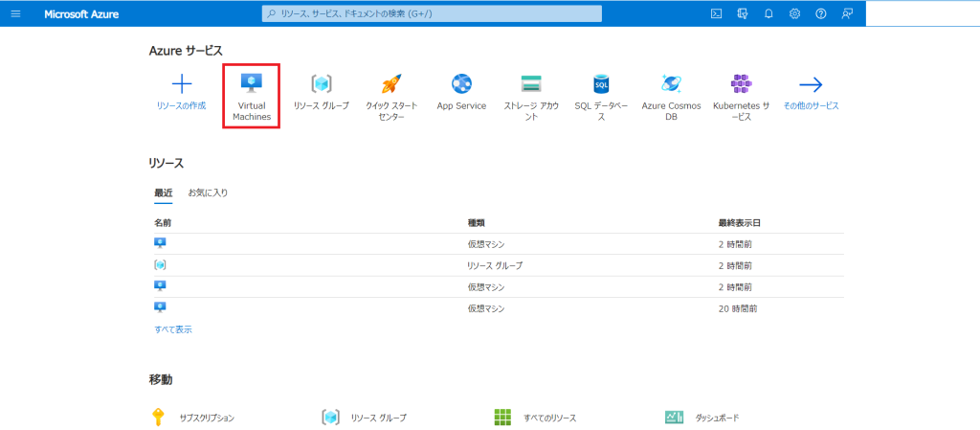Open the Kubernetes サービス icon
The image size is (980, 430).
[x=742, y=83]
